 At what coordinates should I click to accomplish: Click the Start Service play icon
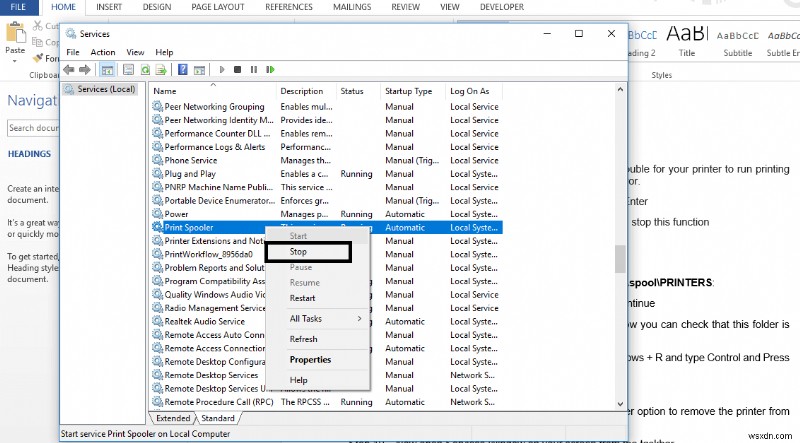click(222, 69)
